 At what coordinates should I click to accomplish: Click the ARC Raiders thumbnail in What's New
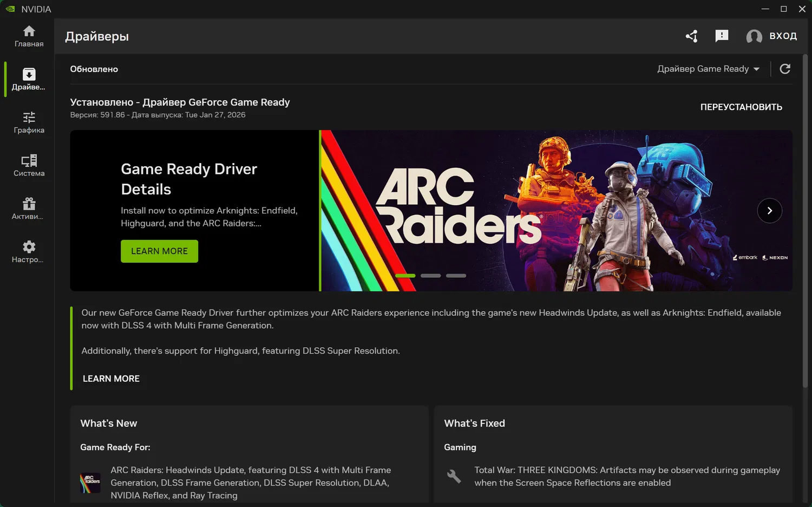click(x=90, y=483)
